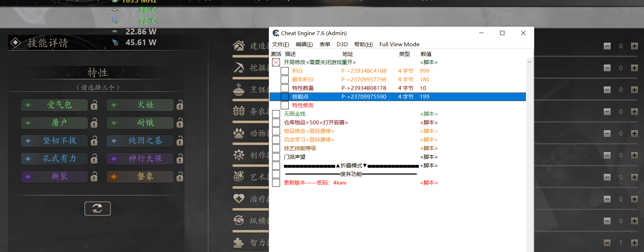Increase the first skill row value
644x252 pixels.
(634, 46)
